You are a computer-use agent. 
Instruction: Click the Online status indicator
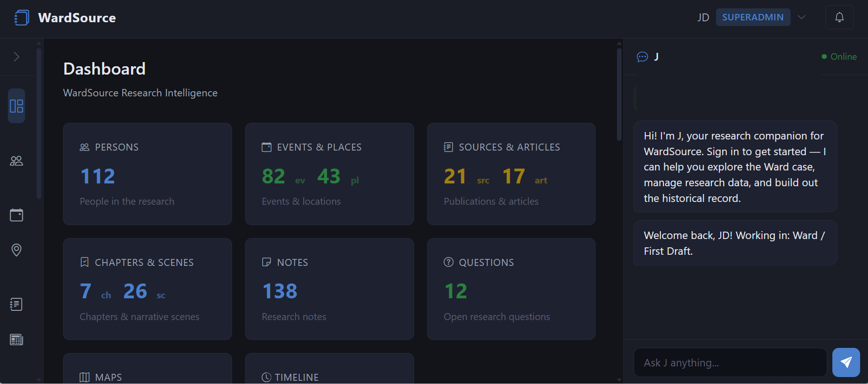pyautogui.click(x=839, y=57)
